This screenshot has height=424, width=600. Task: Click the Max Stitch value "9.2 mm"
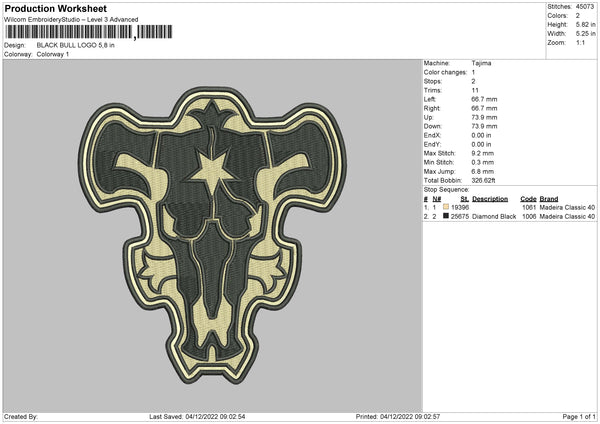tap(483, 153)
